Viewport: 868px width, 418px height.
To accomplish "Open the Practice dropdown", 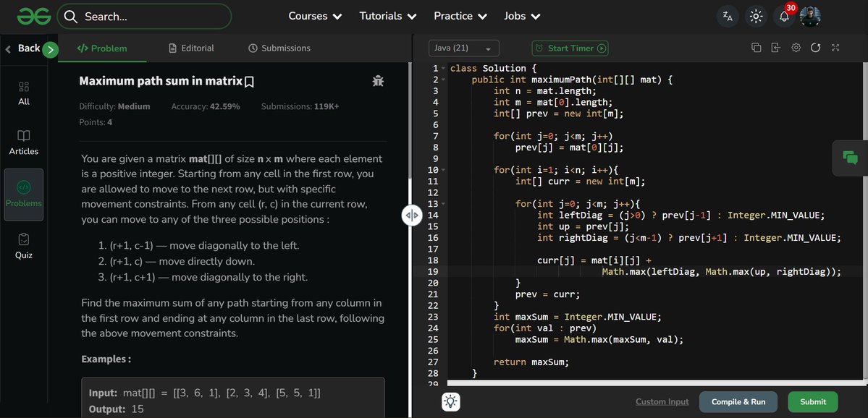I will click(x=459, y=15).
